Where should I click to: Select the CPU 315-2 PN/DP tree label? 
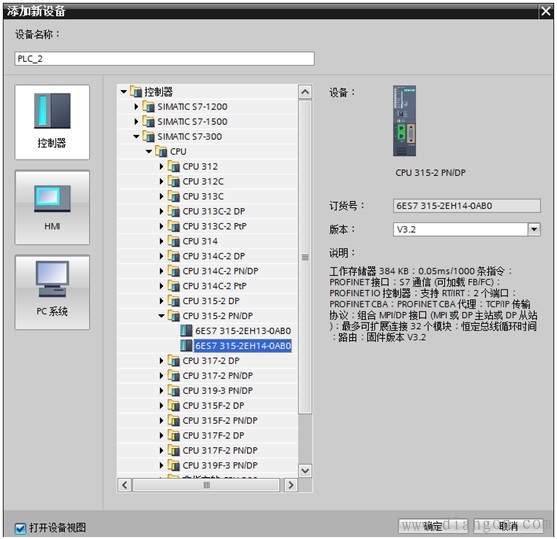click(218, 316)
